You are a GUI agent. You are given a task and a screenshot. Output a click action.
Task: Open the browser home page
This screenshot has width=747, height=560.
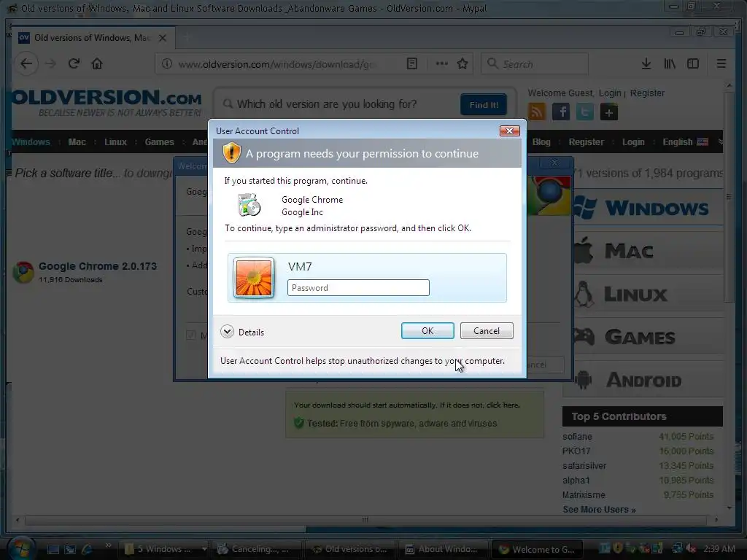pyautogui.click(x=97, y=64)
